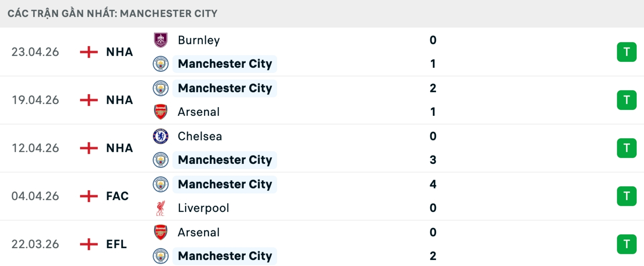Click the Burnley club crest
The height and width of the screenshot is (266, 644).
tap(161, 40)
